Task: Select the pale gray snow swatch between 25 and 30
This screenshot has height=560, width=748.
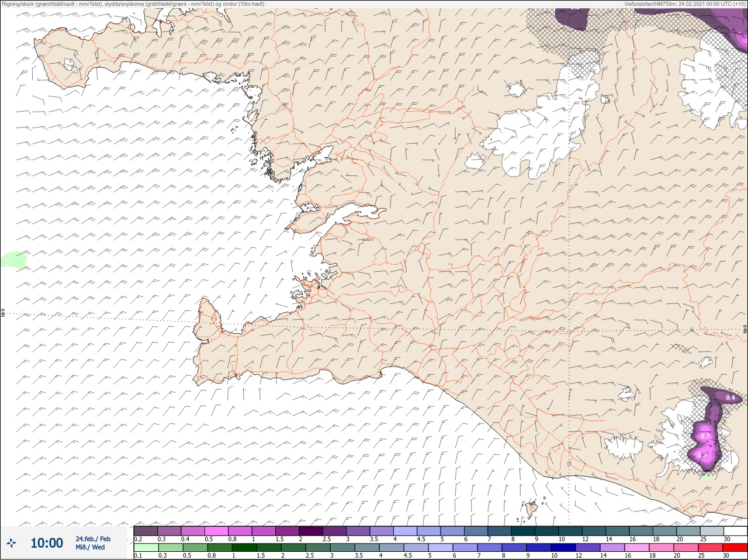Action: tap(712, 530)
